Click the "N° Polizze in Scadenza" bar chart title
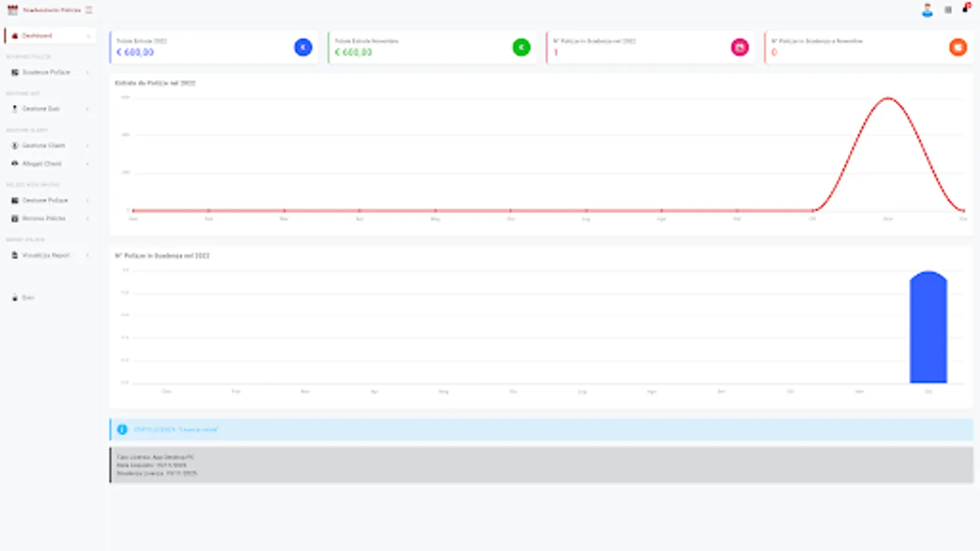The width and height of the screenshot is (980, 551). [x=162, y=255]
